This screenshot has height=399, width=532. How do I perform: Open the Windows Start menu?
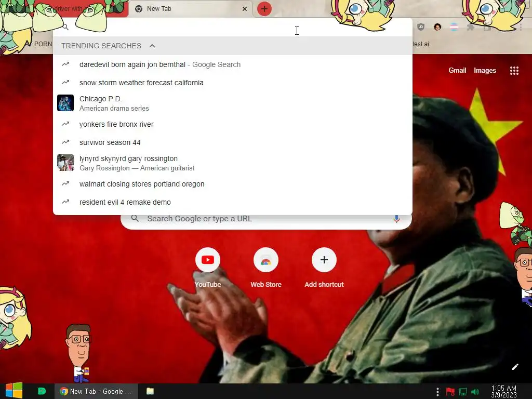(x=14, y=391)
